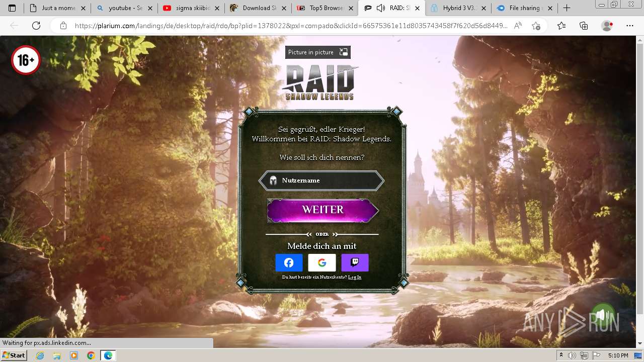Click the address bar URL
This screenshot has width=644, height=362.
point(291,26)
